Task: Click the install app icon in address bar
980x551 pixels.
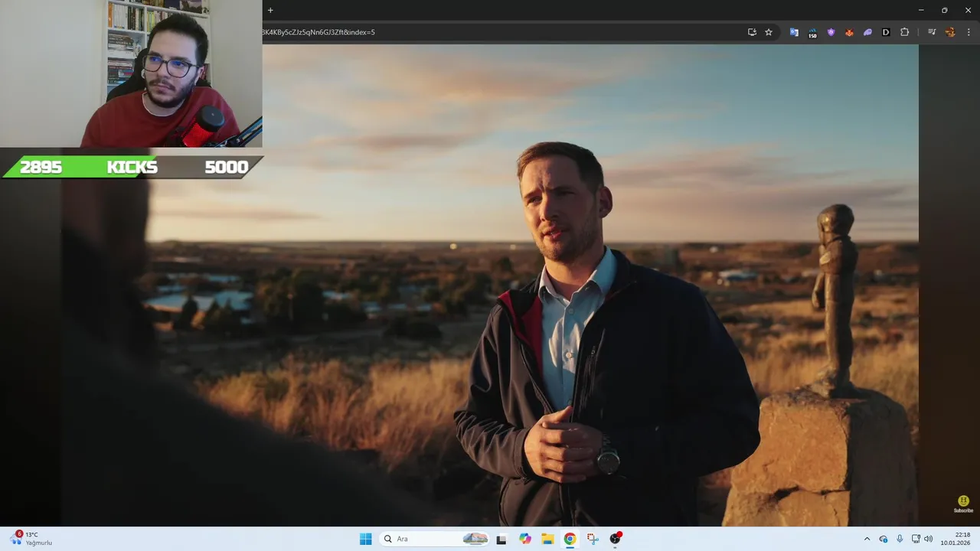Action: [752, 32]
